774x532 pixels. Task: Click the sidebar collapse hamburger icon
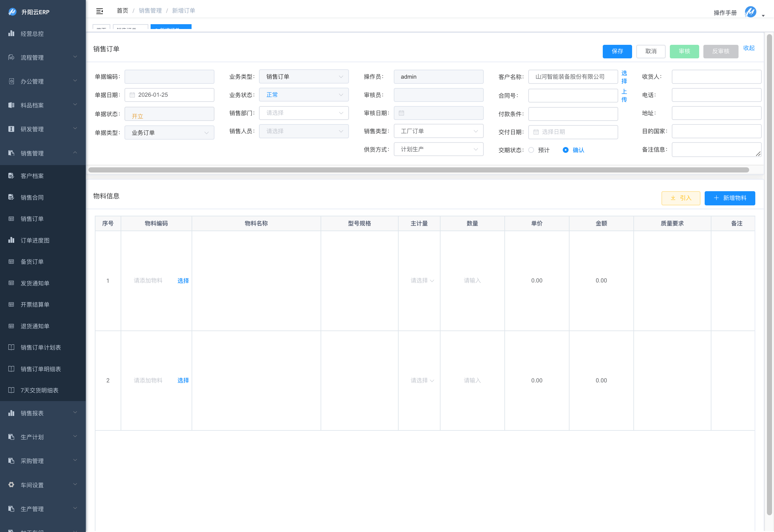(99, 11)
